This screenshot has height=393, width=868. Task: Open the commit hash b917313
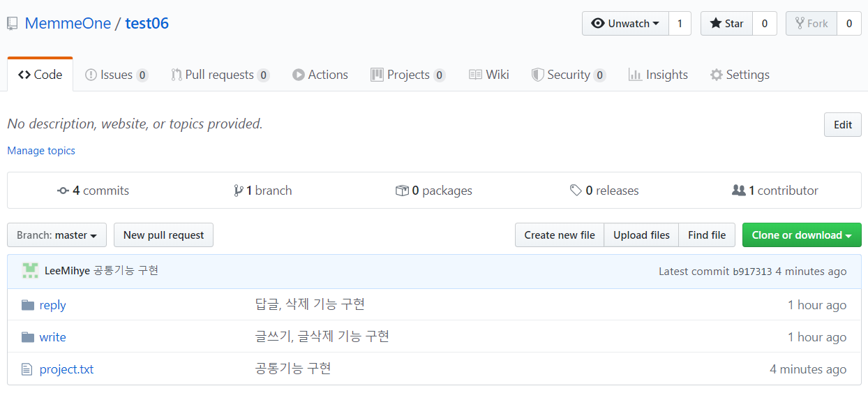point(752,272)
